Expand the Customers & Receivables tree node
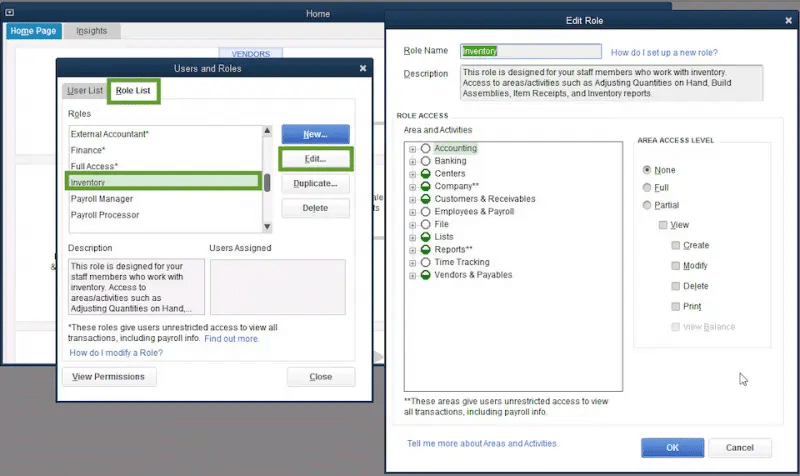Screen dimensions: 800x476 [412, 200]
